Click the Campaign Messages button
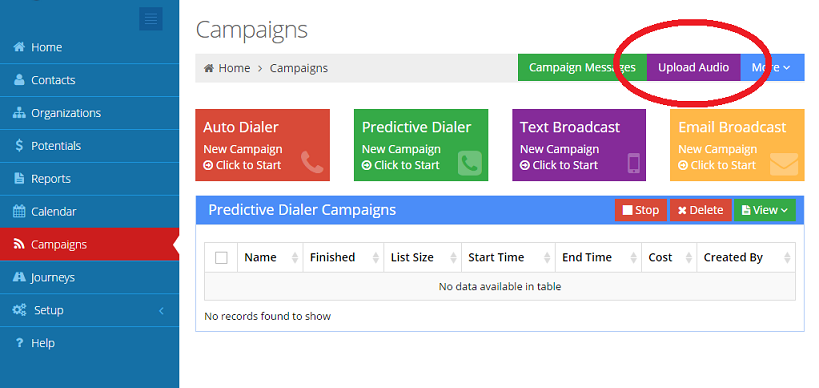This screenshot has height=388, width=819. [x=582, y=67]
